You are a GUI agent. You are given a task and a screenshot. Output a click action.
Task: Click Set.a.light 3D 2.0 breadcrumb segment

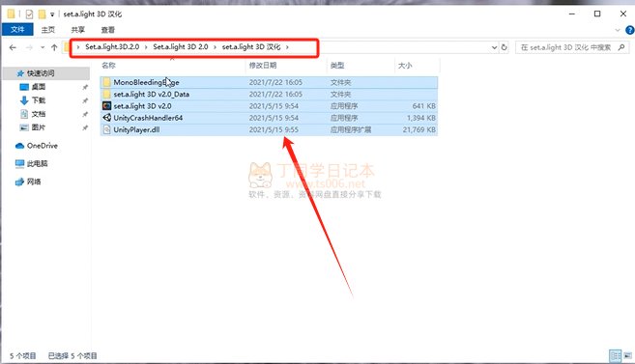pos(181,47)
